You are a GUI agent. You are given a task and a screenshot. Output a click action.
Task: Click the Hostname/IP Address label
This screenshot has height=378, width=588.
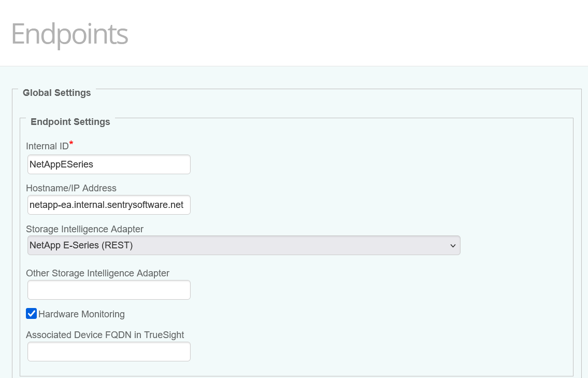pyautogui.click(x=71, y=188)
